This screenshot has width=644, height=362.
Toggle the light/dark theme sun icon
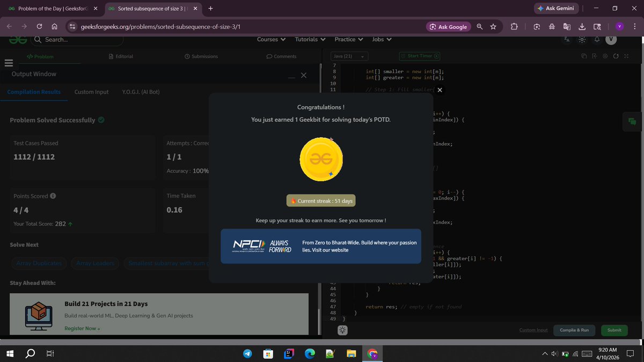tap(582, 40)
